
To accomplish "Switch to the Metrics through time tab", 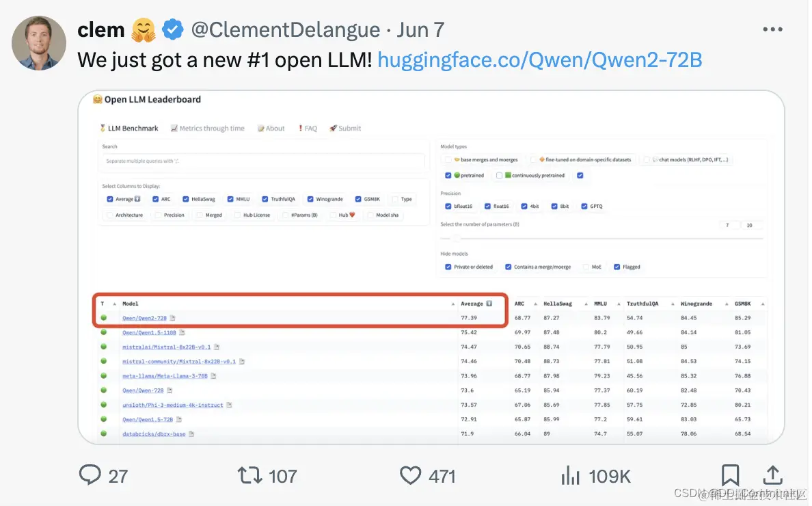I will pos(208,129).
